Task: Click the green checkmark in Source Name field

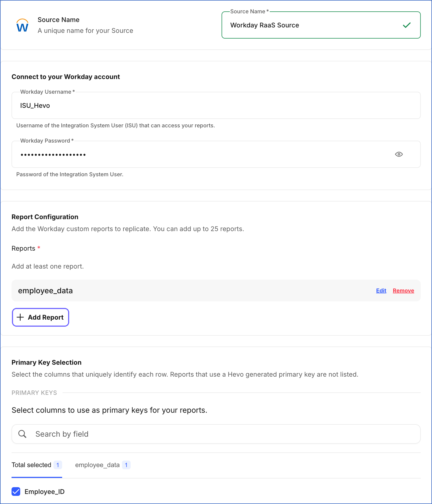Action: [406, 25]
